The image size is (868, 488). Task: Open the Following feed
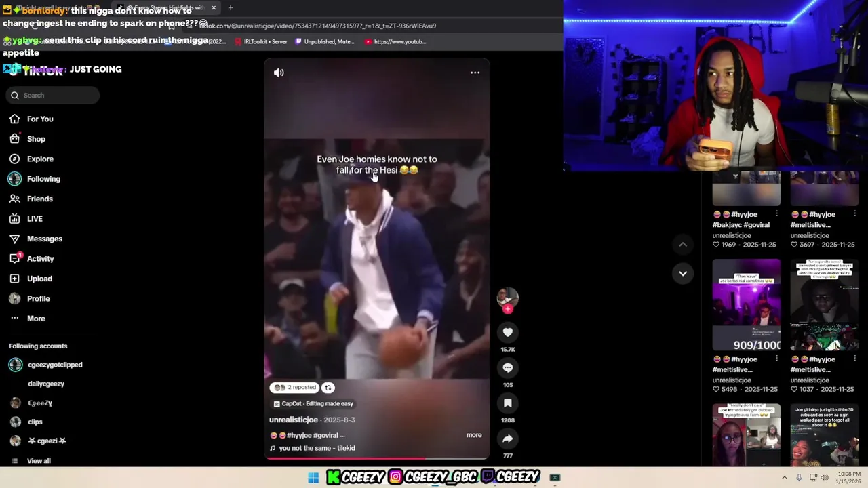(x=43, y=179)
